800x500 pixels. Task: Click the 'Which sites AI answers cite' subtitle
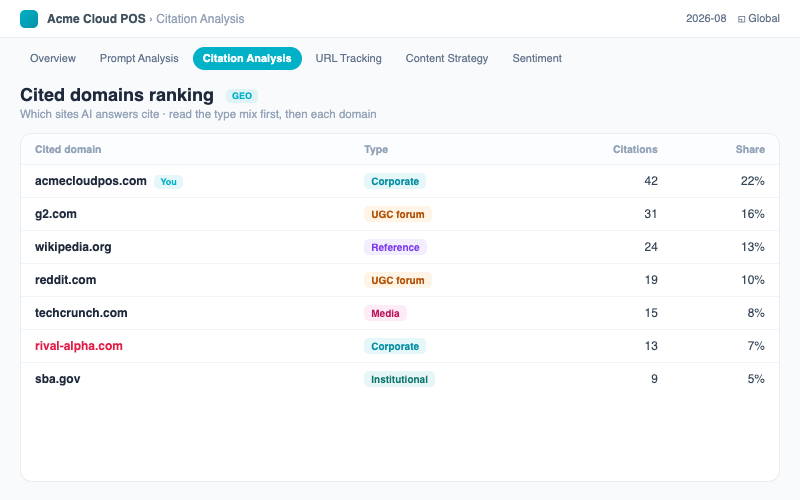(198, 114)
